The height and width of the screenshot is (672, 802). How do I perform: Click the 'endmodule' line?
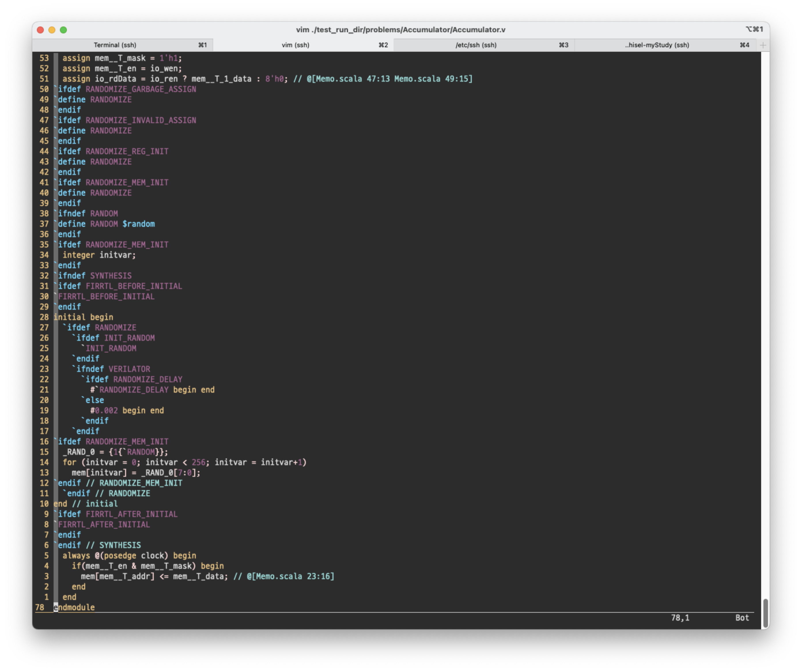(x=74, y=607)
